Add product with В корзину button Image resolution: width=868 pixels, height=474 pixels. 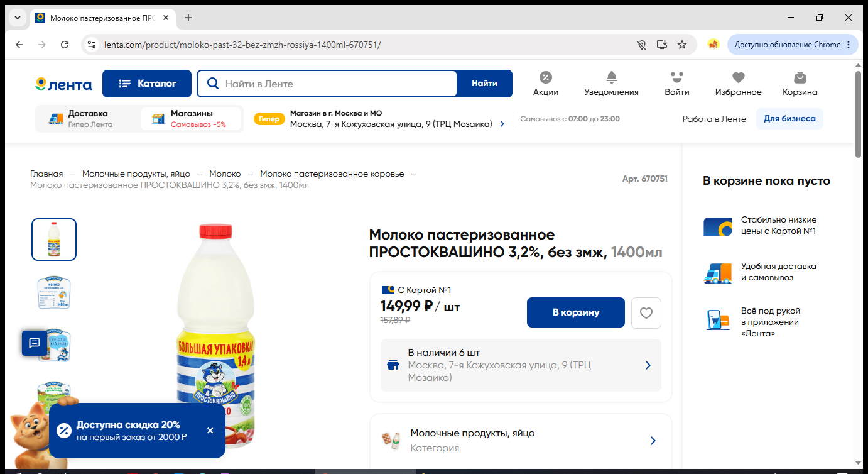[x=576, y=312]
